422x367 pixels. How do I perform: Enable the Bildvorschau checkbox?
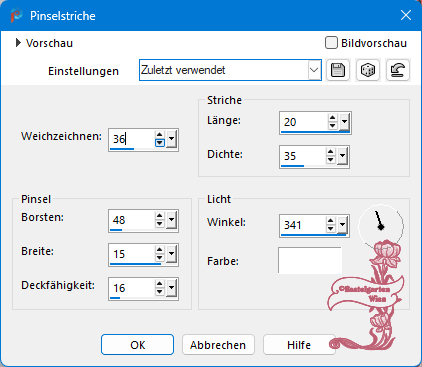point(331,43)
